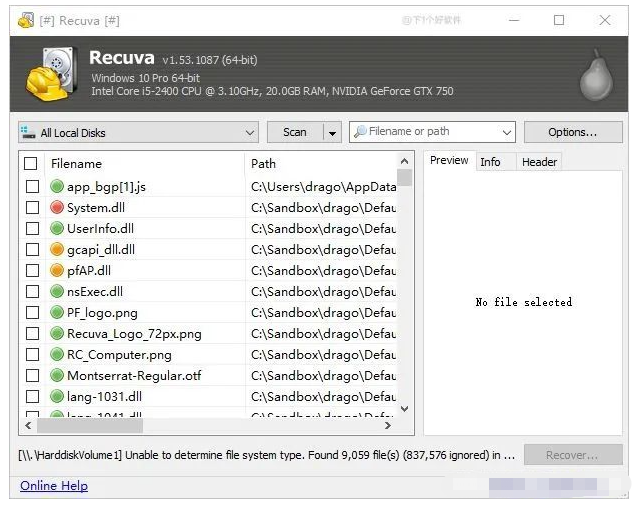Expand the Scan button dropdown arrow
The width and height of the screenshot is (642, 506).
coord(333,133)
